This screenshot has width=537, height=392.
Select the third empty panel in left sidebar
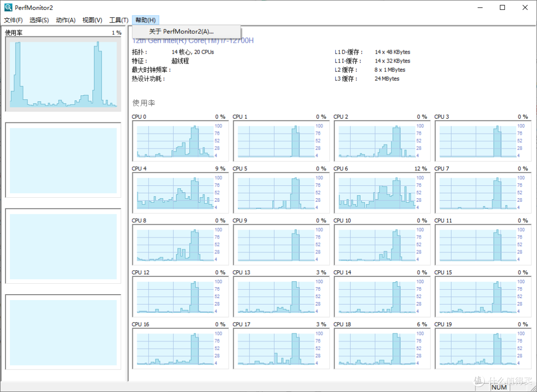tap(63, 246)
